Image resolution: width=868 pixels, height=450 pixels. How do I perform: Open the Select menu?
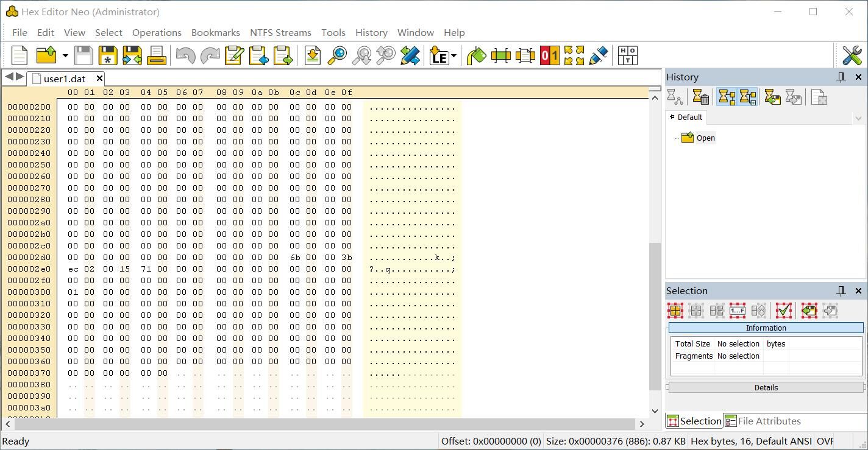[x=108, y=32]
